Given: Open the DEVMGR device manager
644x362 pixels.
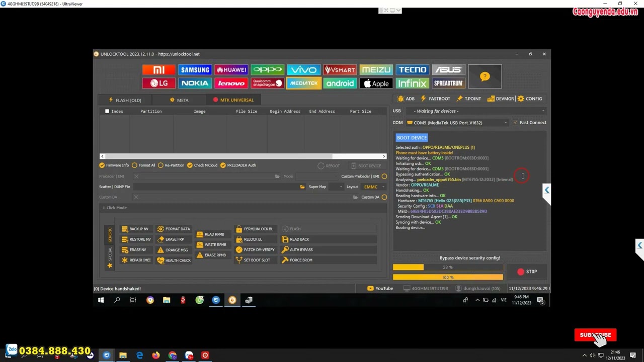Looking at the screenshot, I should (x=500, y=99).
